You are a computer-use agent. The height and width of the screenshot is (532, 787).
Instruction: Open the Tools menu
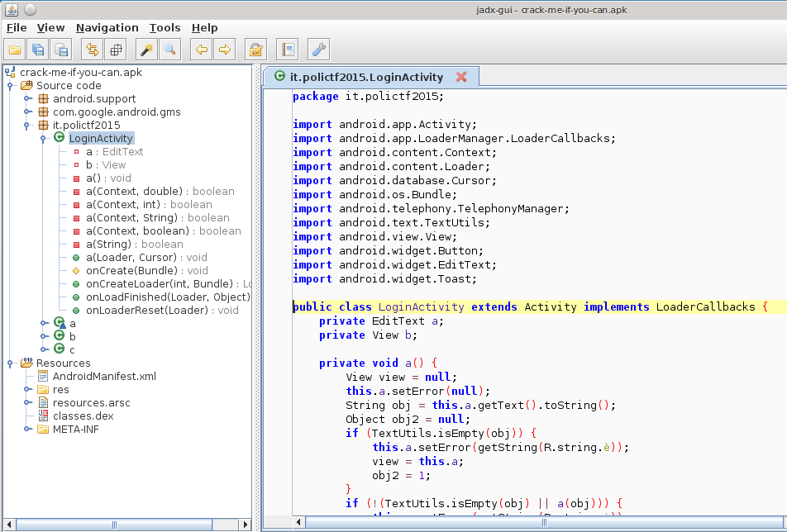(x=165, y=27)
